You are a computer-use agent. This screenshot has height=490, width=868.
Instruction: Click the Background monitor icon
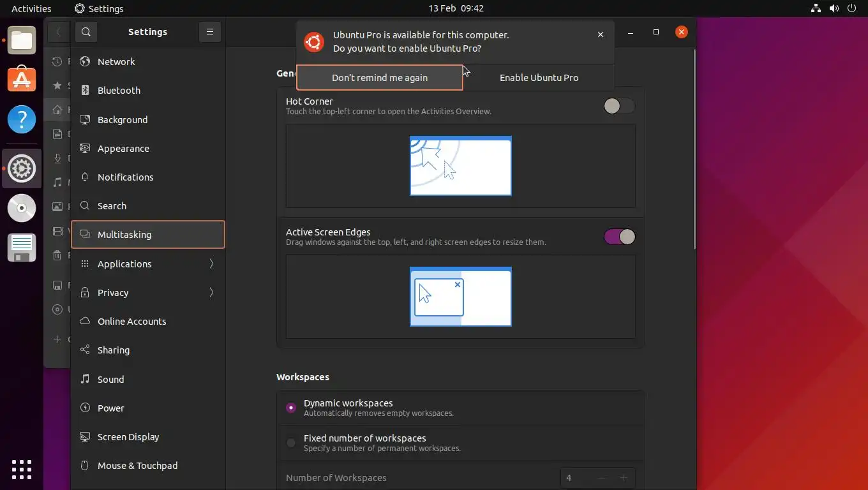pyautogui.click(x=84, y=119)
